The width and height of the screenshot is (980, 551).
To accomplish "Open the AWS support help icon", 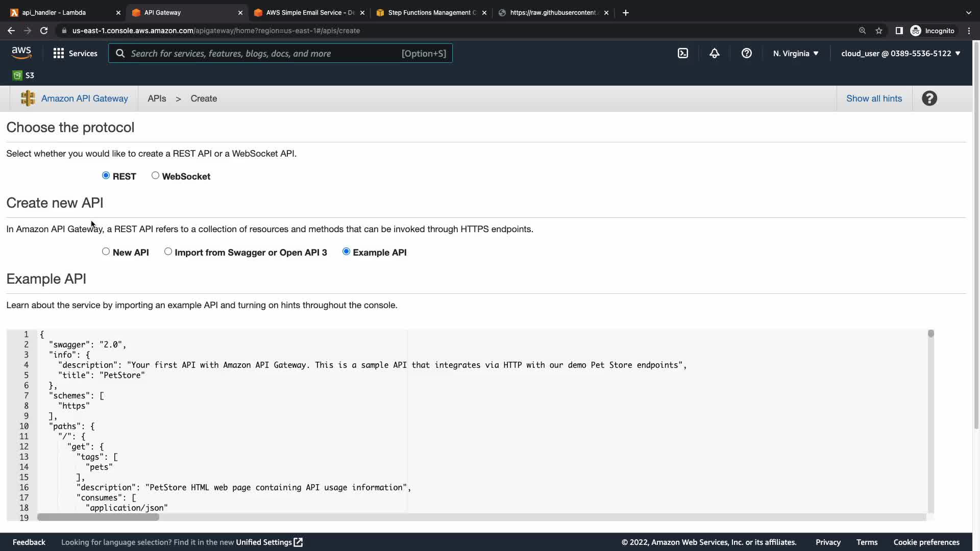I will (x=746, y=53).
